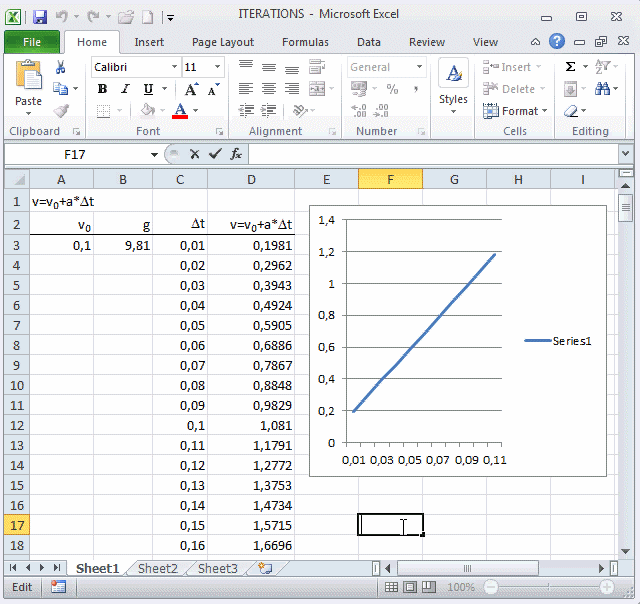The width and height of the screenshot is (640, 604).
Task: Open the Calibri font name dropdown
Action: [172, 67]
